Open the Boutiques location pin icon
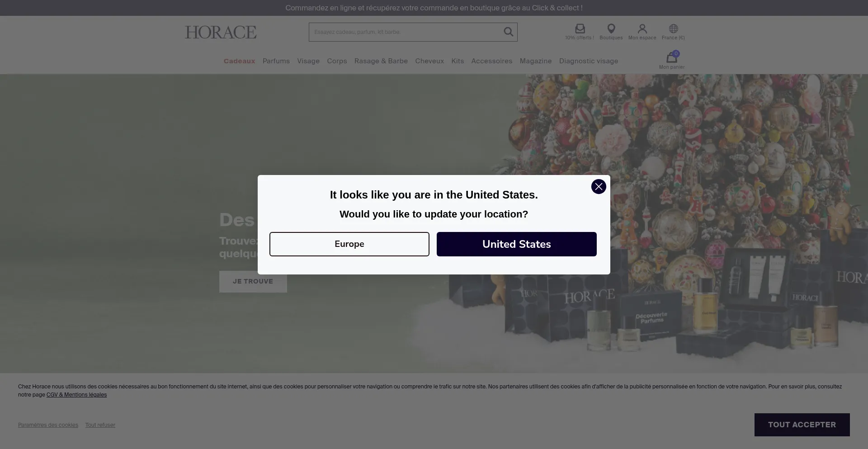868x449 pixels. click(611, 29)
